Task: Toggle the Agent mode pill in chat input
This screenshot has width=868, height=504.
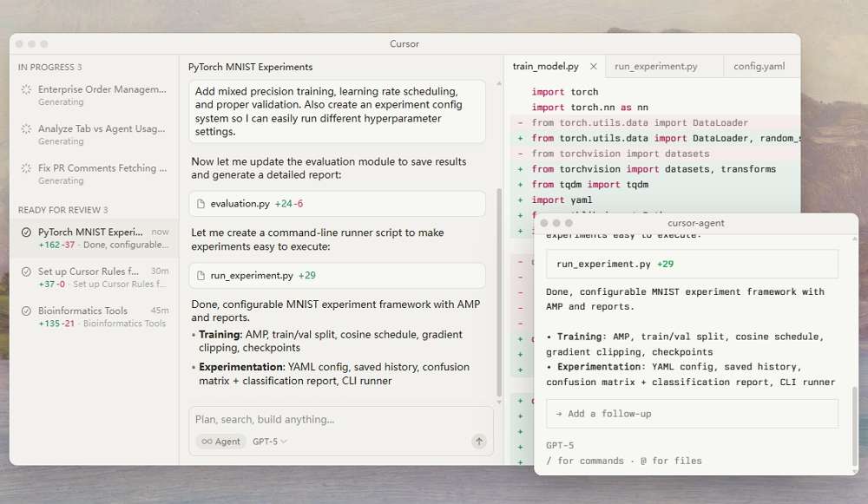Action: tap(220, 442)
